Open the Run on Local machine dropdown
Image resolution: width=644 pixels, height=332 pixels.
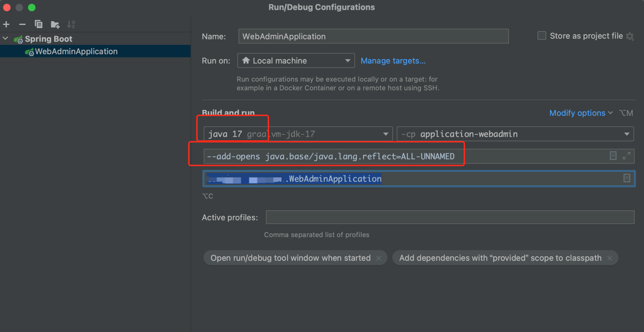coord(296,60)
